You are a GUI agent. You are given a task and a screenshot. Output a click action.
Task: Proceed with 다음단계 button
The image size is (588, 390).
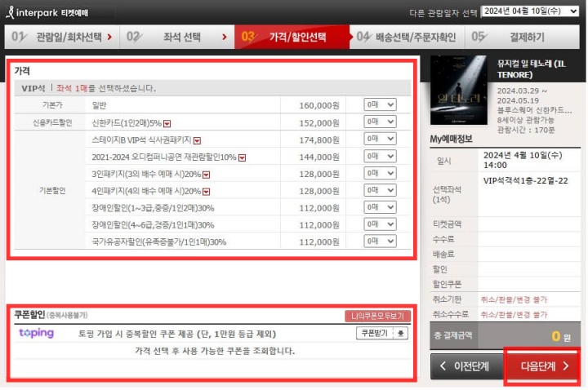[x=542, y=366]
